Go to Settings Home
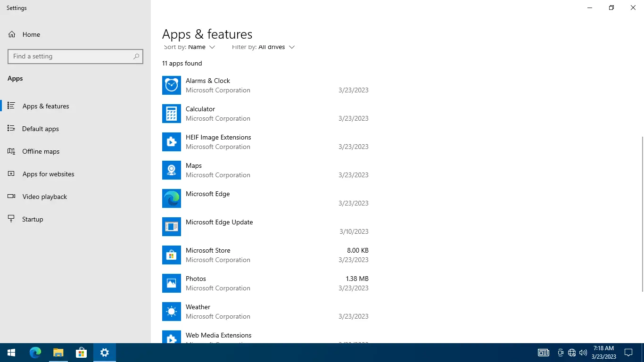Image resolution: width=644 pixels, height=362 pixels. click(75, 34)
